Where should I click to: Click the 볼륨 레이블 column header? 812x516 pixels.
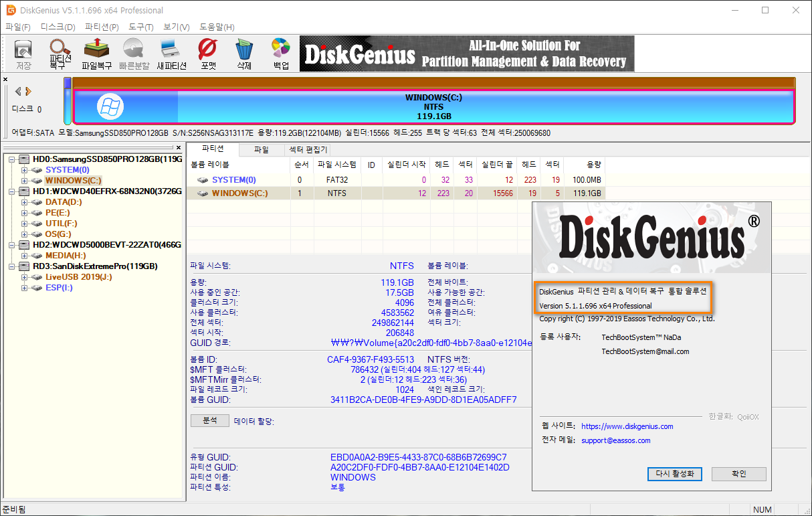[238, 165]
